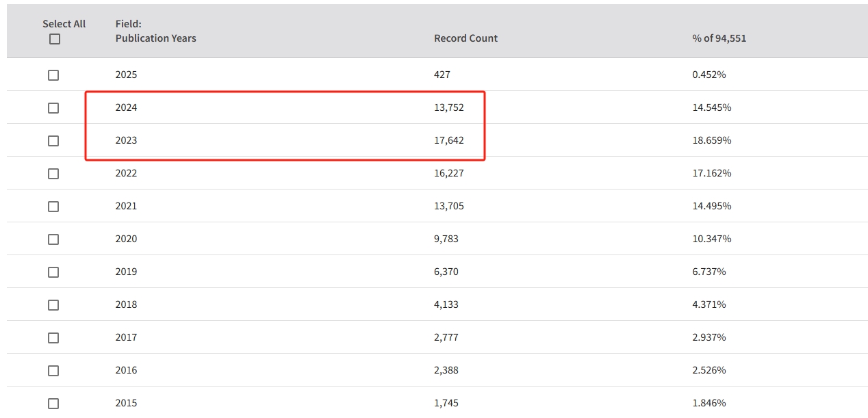
Task: Tick the 2017 row checkbox
Action: coord(53,338)
